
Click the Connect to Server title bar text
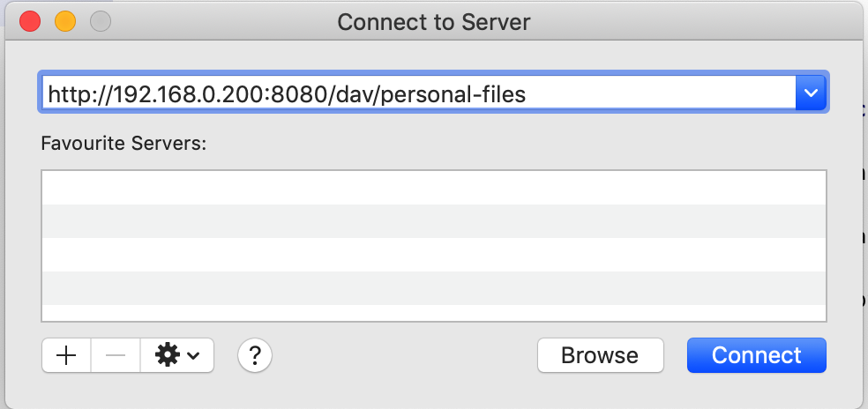[434, 22]
